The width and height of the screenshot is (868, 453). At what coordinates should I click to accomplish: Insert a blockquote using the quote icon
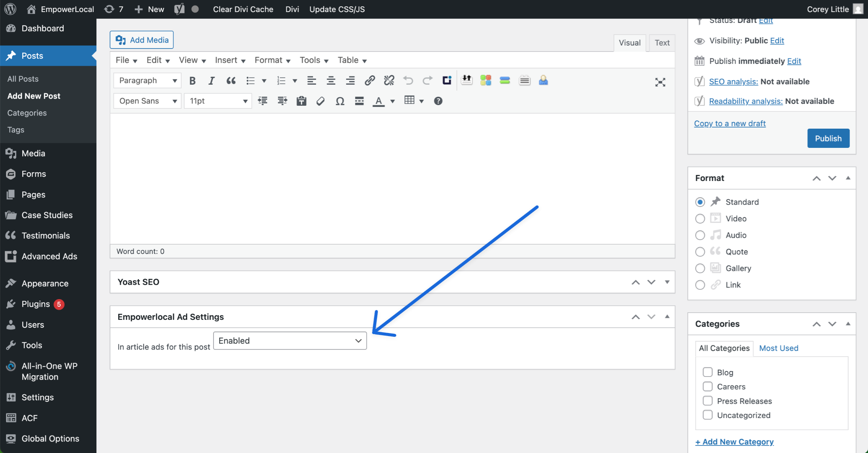pos(231,81)
